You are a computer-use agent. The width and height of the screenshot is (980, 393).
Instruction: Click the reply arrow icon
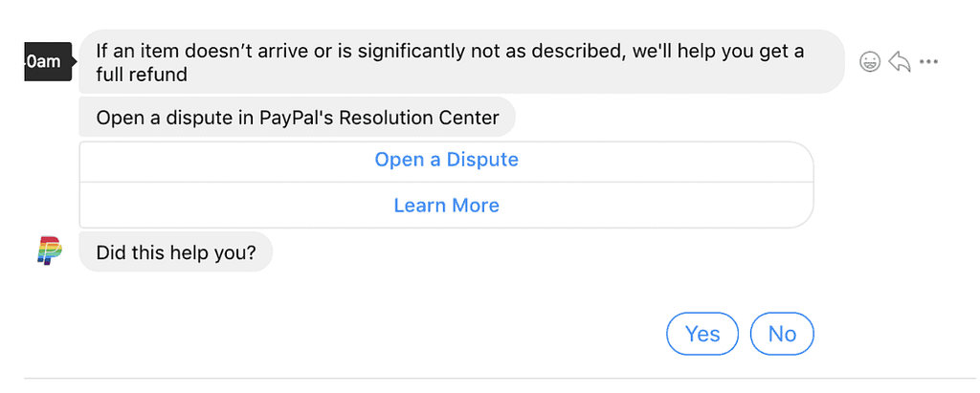899,62
